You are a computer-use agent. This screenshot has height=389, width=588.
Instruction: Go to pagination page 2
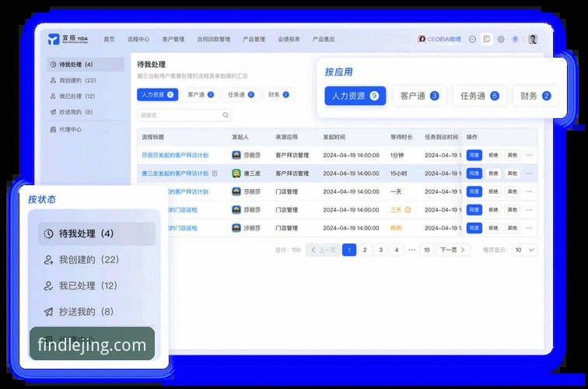(365, 250)
